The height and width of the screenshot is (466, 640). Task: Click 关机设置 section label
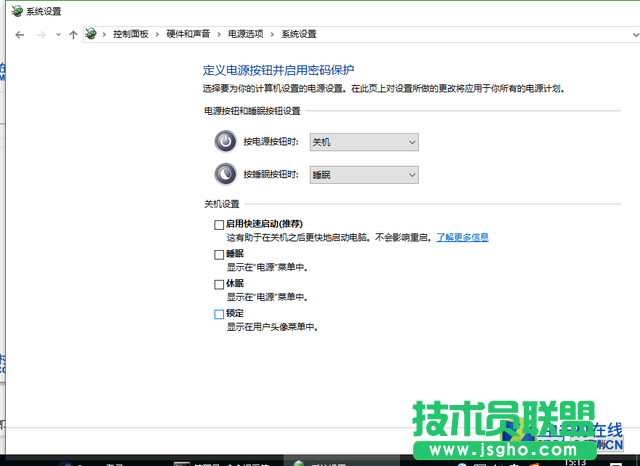[x=222, y=204]
